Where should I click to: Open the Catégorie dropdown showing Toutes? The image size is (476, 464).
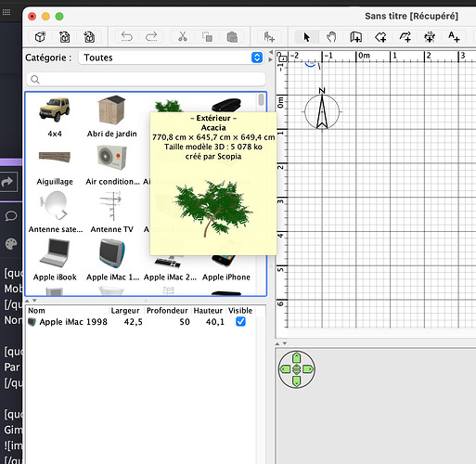(x=171, y=58)
